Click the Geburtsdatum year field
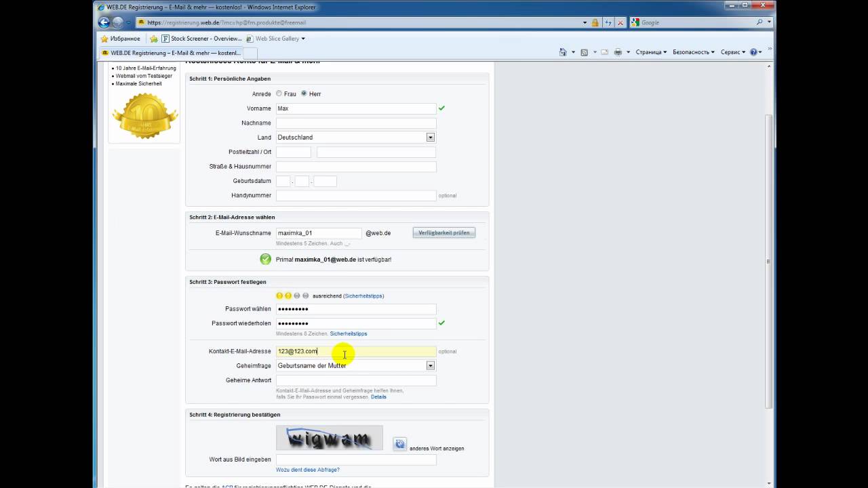The image size is (868, 488). tap(325, 181)
